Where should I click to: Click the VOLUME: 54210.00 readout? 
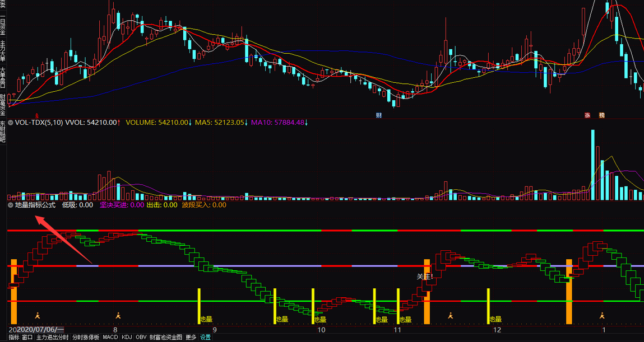point(159,122)
